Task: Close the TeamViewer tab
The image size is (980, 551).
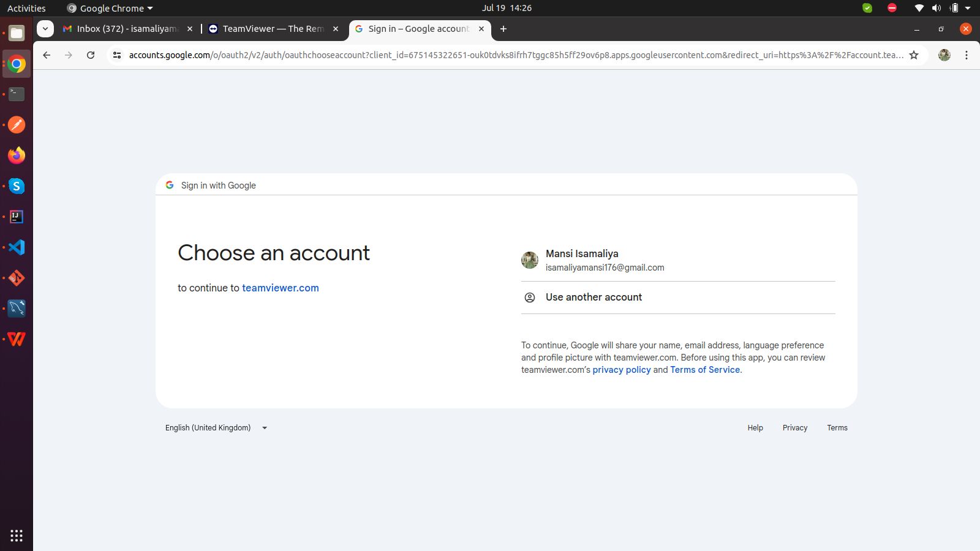Action: (336, 29)
